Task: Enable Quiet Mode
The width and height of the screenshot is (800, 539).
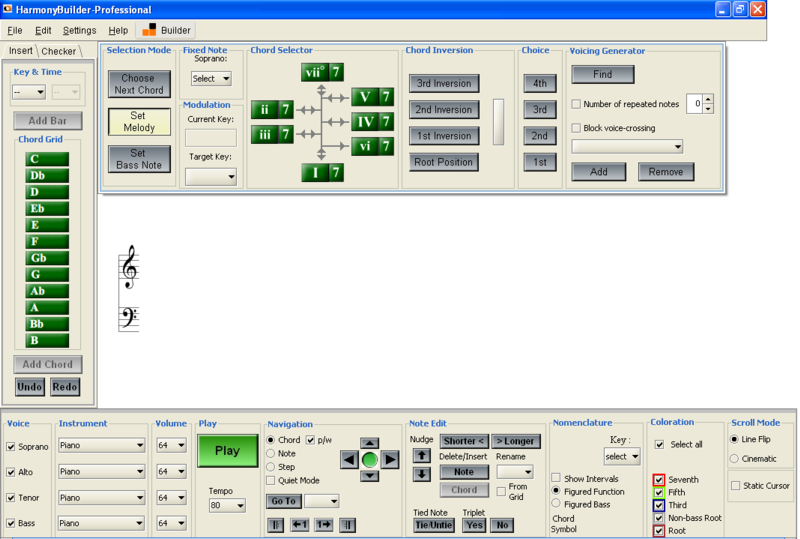Action: 270,480
